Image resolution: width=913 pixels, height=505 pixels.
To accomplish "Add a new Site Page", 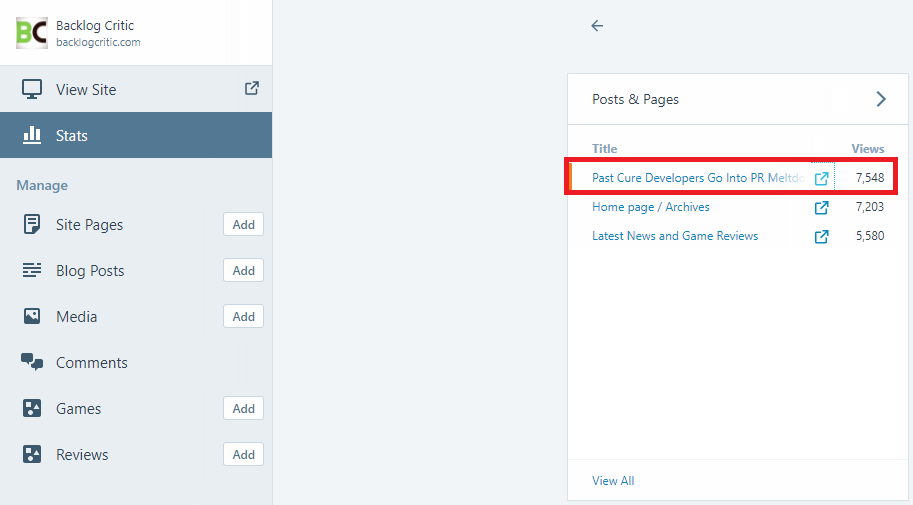I will coord(243,224).
